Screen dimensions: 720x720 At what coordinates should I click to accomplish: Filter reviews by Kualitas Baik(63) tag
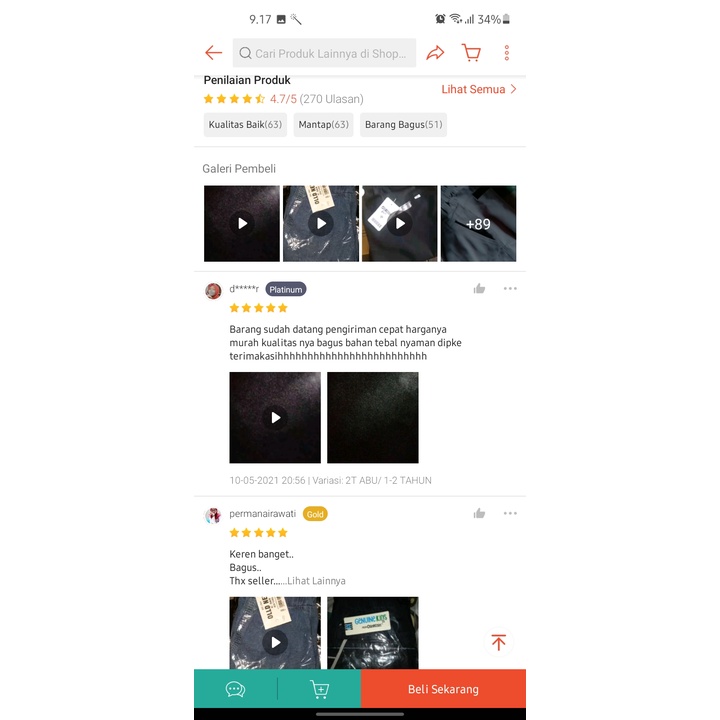pos(245,124)
